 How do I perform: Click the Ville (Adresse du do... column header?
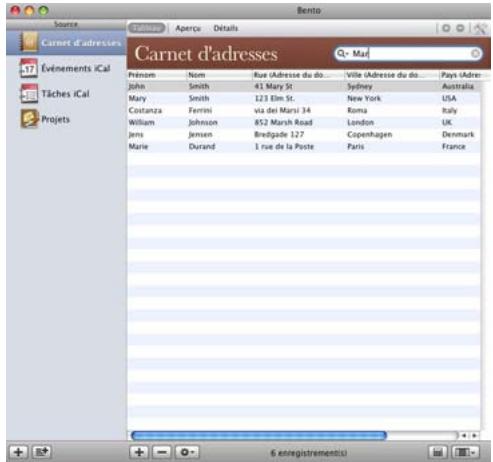pyautogui.click(x=392, y=75)
